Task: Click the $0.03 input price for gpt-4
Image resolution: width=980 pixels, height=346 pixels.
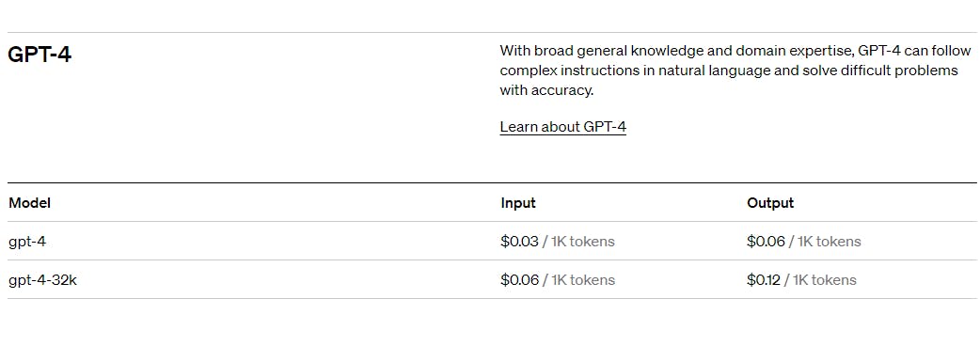Action: 519,242
